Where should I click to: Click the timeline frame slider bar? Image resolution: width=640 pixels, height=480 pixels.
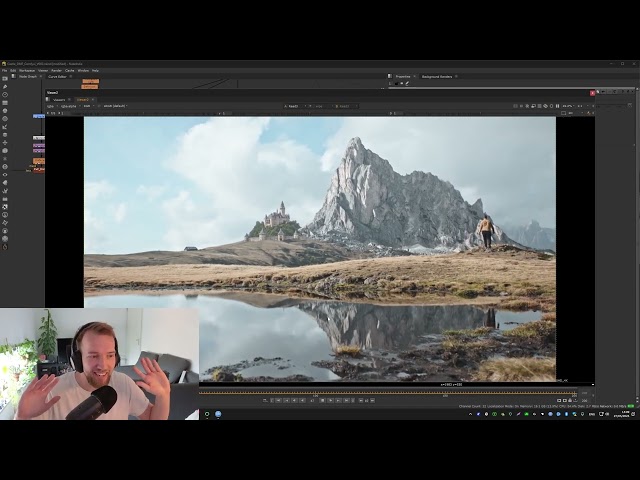[388, 393]
